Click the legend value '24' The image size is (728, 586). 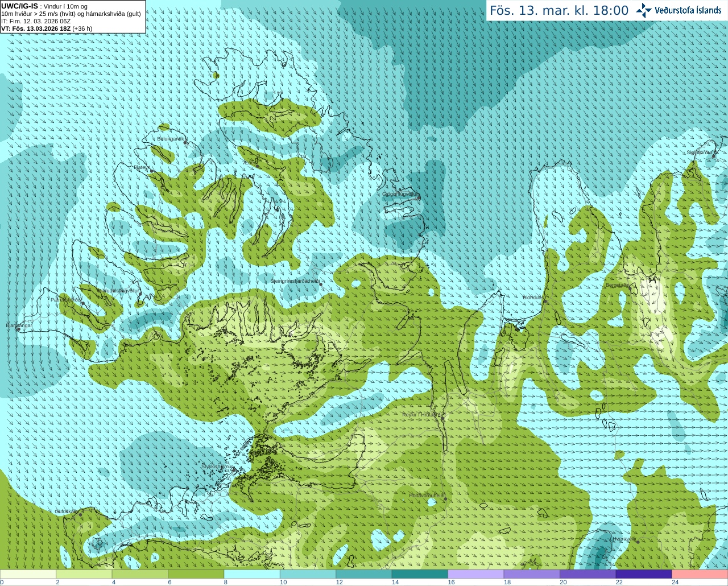click(675, 582)
